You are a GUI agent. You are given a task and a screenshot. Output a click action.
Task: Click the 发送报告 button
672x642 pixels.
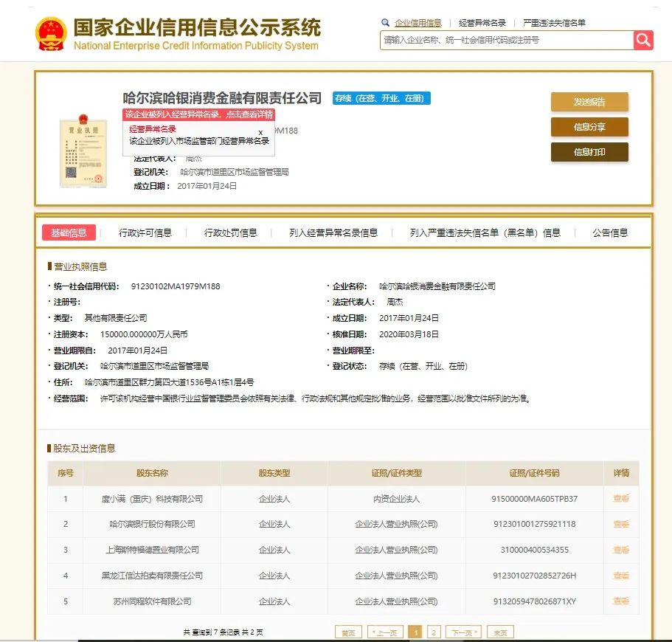pos(589,102)
